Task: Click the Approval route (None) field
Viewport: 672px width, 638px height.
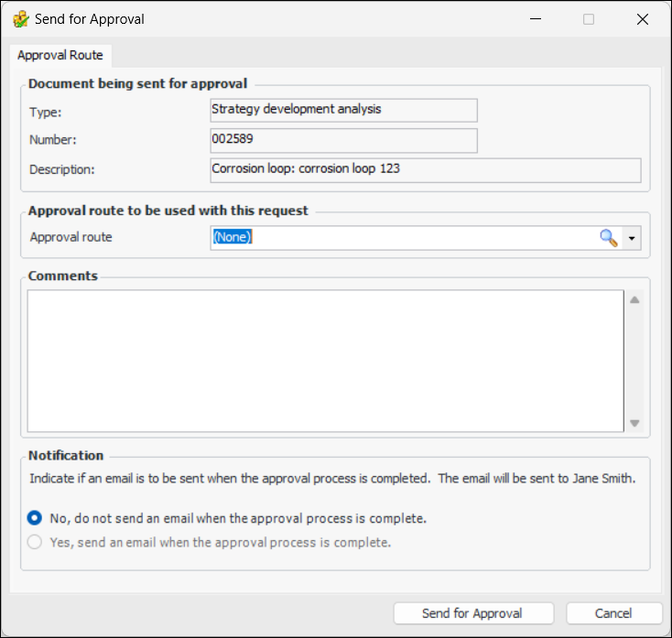Action: (403, 238)
